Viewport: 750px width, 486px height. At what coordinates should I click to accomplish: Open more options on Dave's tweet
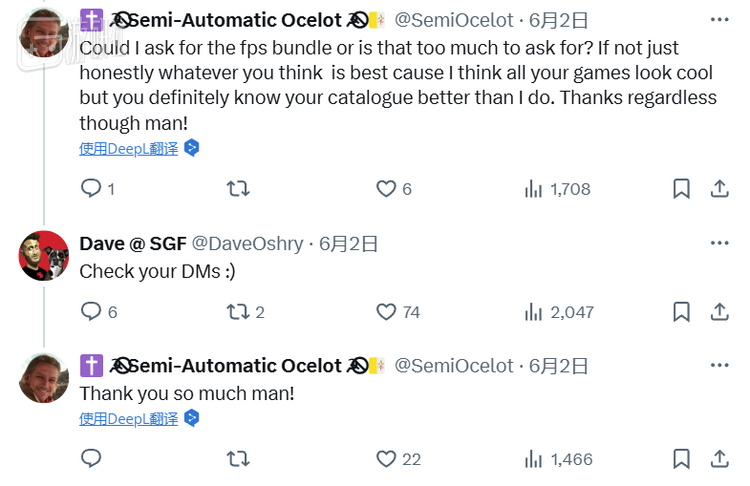click(x=719, y=243)
